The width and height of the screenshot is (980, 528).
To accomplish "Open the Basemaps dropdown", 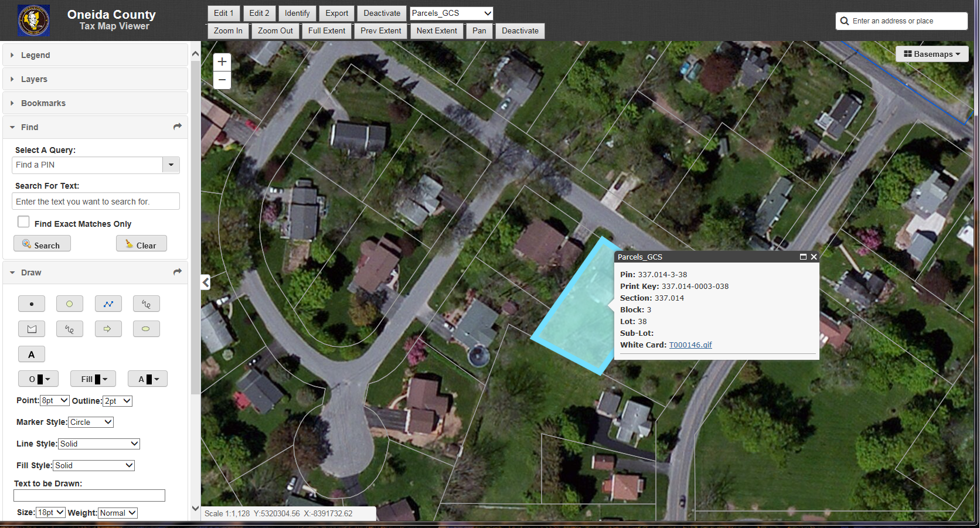I will point(932,54).
